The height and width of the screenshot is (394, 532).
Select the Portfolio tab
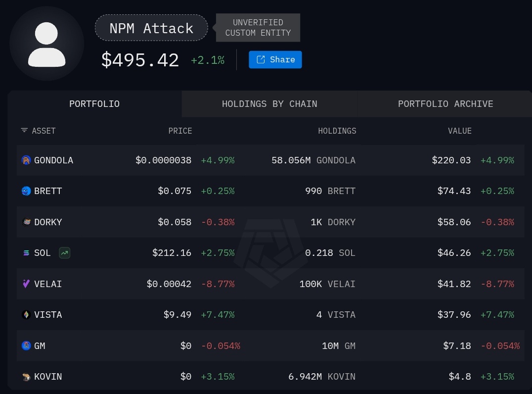click(x=94, y=104)
